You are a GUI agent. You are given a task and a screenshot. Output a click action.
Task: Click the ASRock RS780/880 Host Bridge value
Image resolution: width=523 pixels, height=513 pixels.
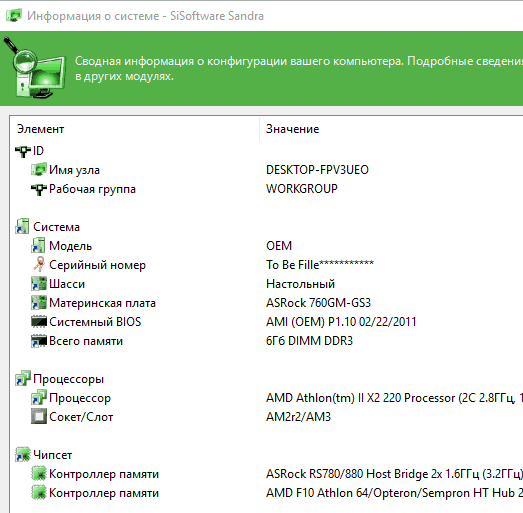coord(394,474)
